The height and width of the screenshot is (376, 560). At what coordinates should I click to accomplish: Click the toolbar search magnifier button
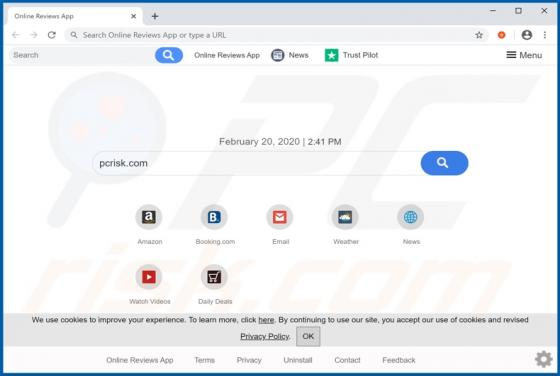pyautogui.click(x=169, y=55)
